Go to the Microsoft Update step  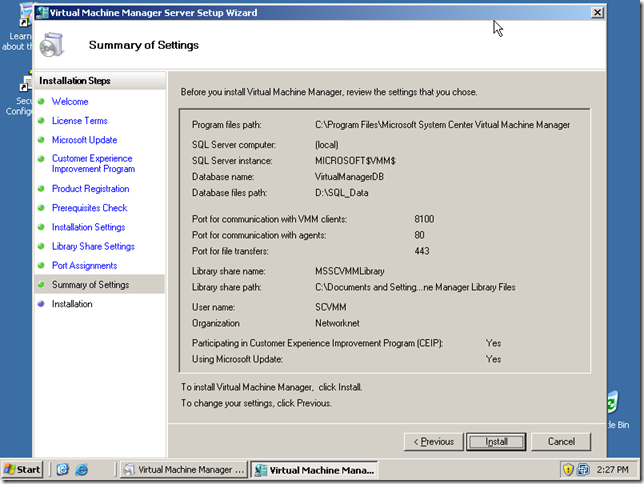tap(84, 140)
